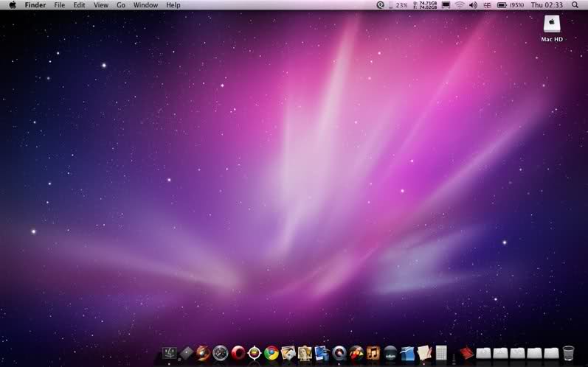Open the Apple menu
The width and height of the screenshot is (588, 367).
[13, 5]
